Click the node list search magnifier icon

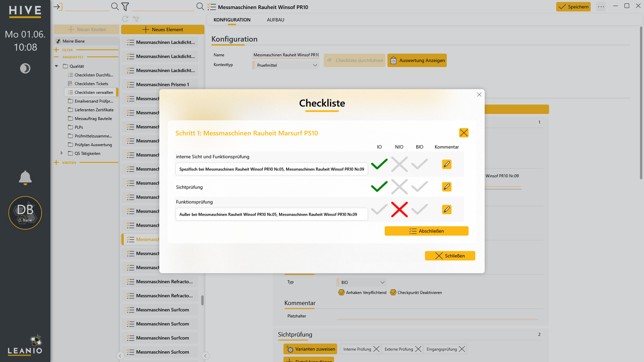[x=115, y=6]
